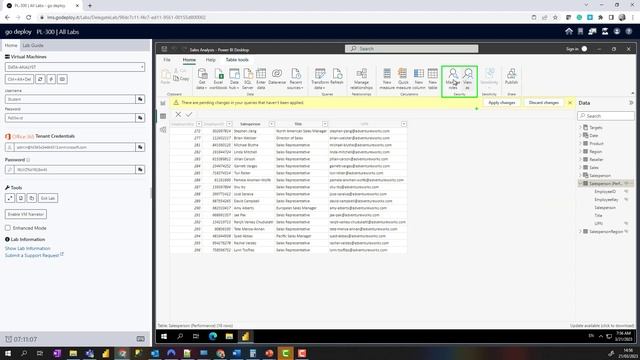Open the Virtual Machines selector dropdown
This screenshot has height=360, width=640.
coord(75,67)
